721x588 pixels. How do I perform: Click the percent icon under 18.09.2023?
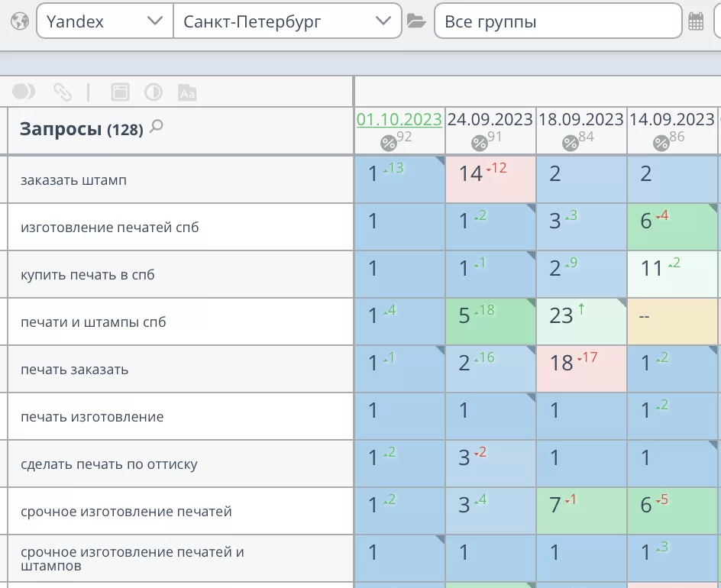point(570,143)
